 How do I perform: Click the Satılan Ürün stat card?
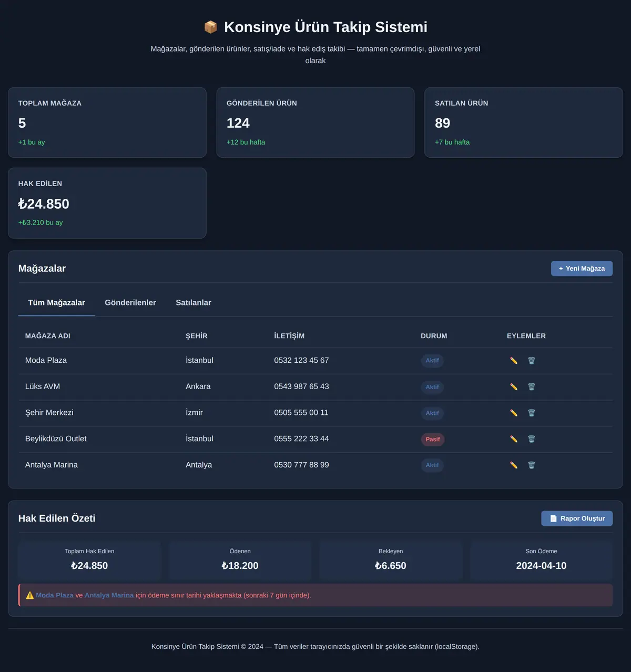click(524, 123)
